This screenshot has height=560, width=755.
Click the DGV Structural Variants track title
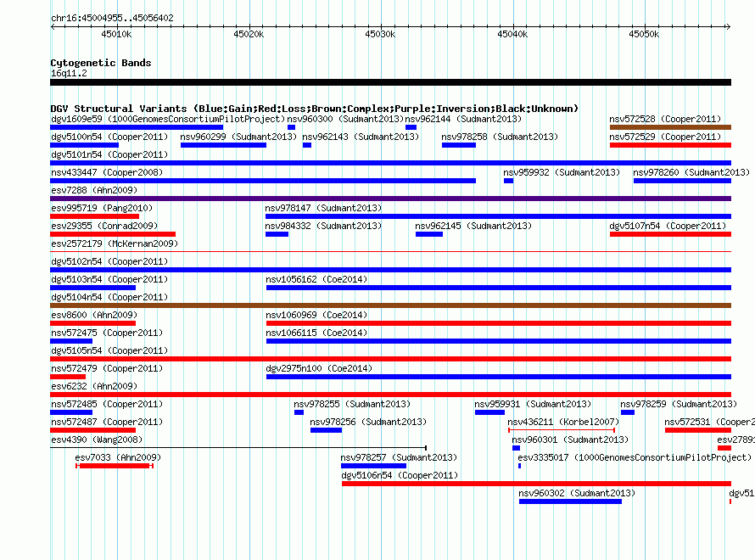click(315, 109)
